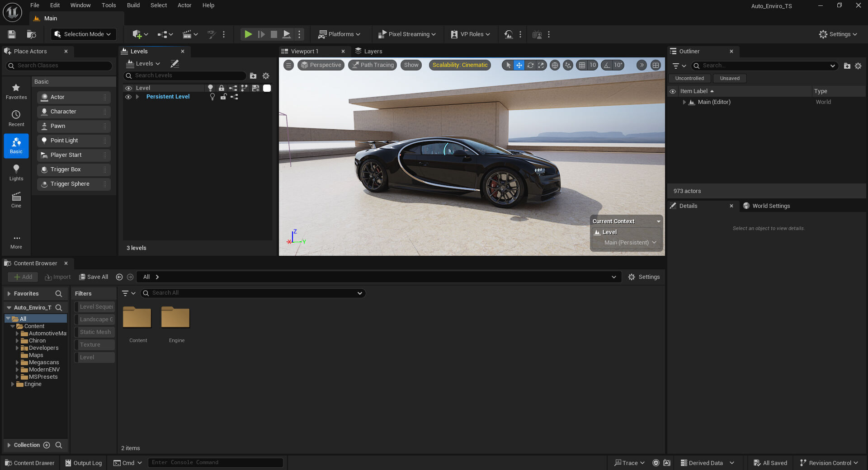The width and height of the screenshot is (868, 470).
Task: Expand the Megascans folder in tree
Action: click(17, 362)
